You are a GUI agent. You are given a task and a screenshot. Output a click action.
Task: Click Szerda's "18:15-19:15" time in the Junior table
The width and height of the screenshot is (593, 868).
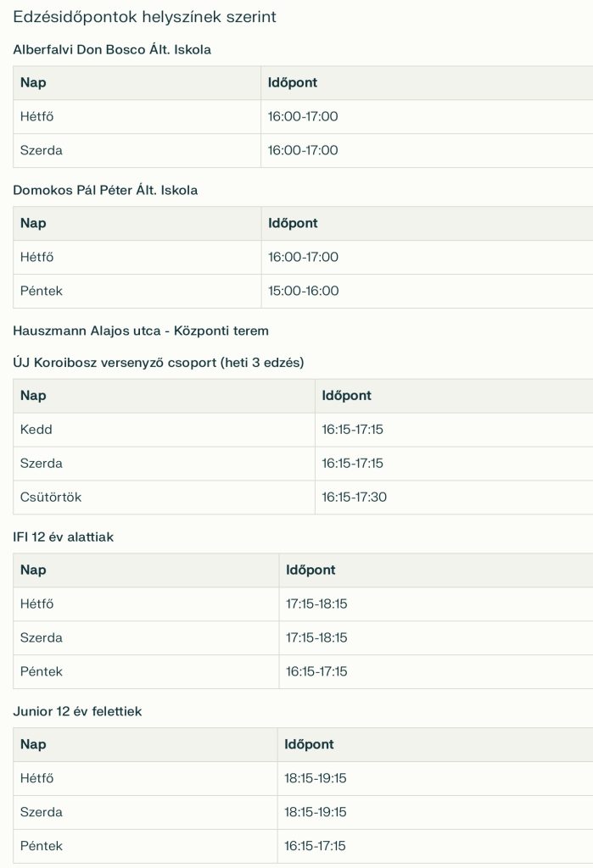click(316, 812)
